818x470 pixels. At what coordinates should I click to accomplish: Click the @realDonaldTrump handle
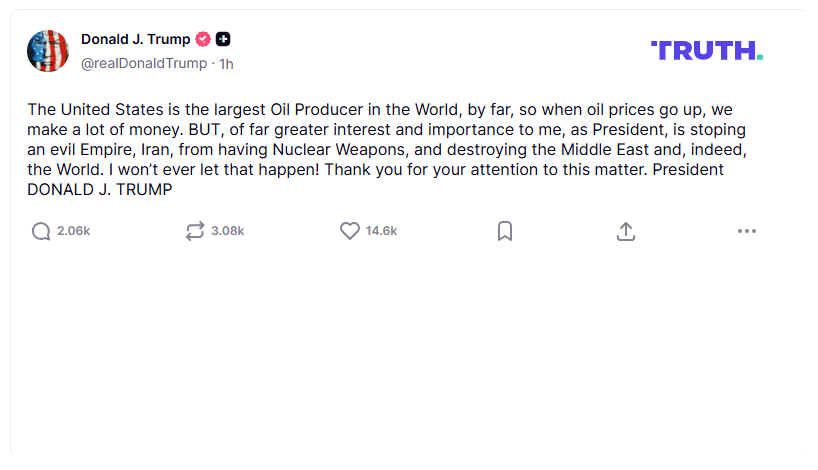pos(144,63)
